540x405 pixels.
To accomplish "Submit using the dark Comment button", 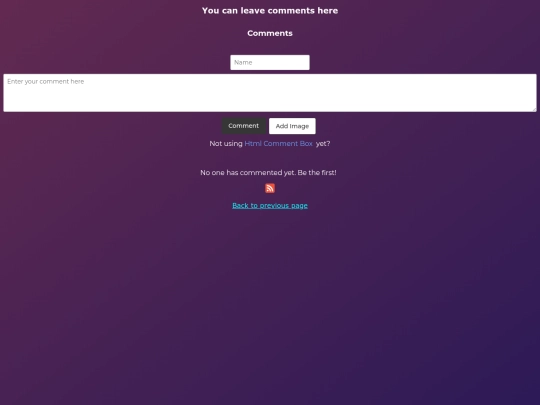I will click(243, 126).
